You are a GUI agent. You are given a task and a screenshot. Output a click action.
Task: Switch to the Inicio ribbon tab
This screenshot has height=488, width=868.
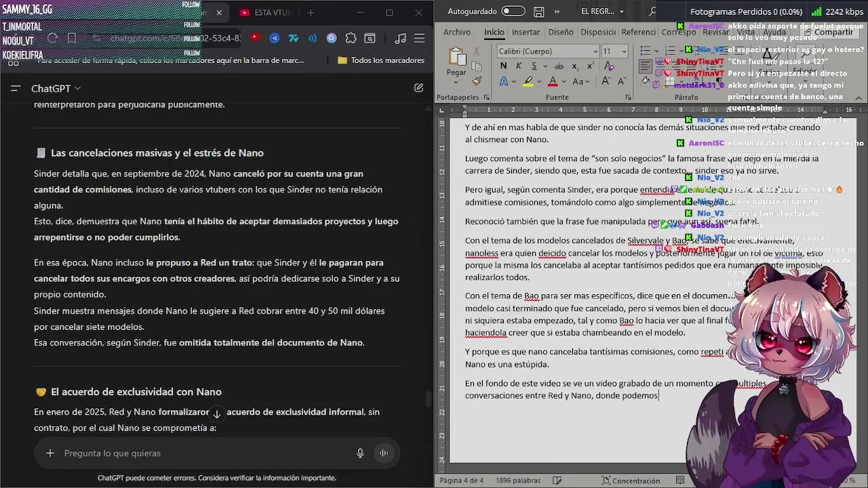tap(494, 32)
